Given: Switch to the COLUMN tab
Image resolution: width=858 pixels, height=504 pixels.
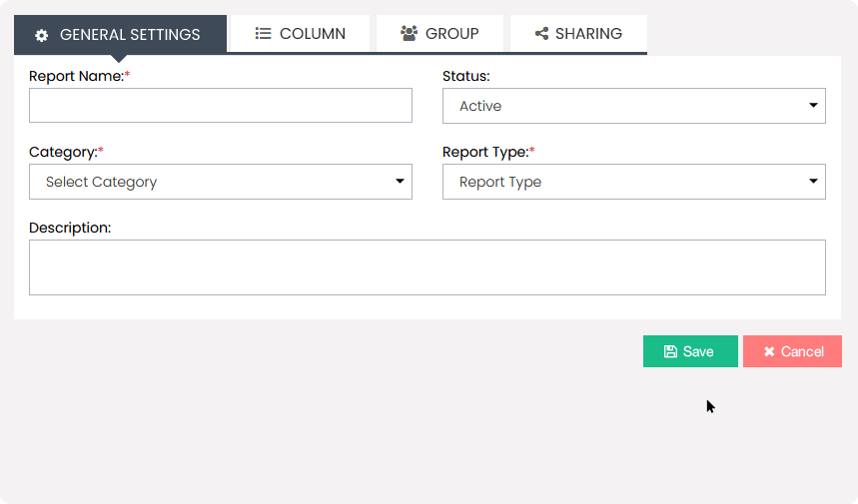Looking at the screenshot, I should (300, 33).
